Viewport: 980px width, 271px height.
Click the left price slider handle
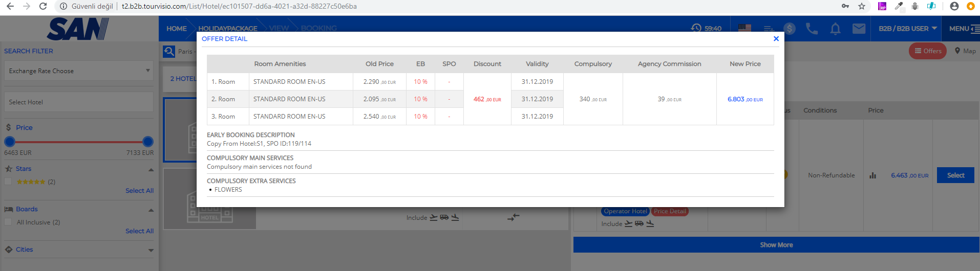click(10, 142)
